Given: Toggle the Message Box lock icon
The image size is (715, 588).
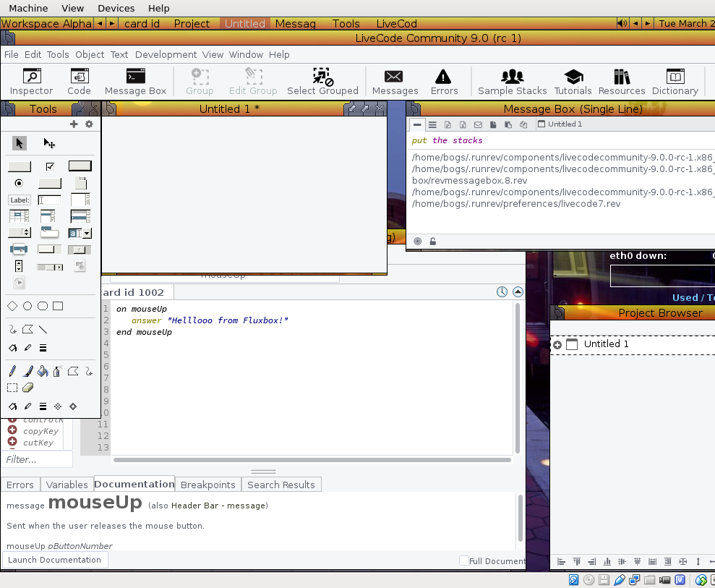Looking at the screenshot, I should point(432,241).
